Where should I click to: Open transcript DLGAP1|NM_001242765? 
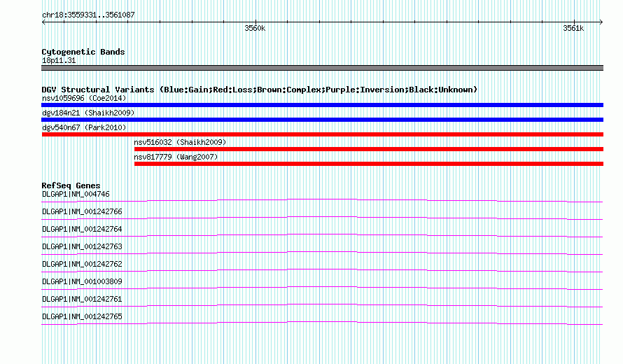pos(82,316)
